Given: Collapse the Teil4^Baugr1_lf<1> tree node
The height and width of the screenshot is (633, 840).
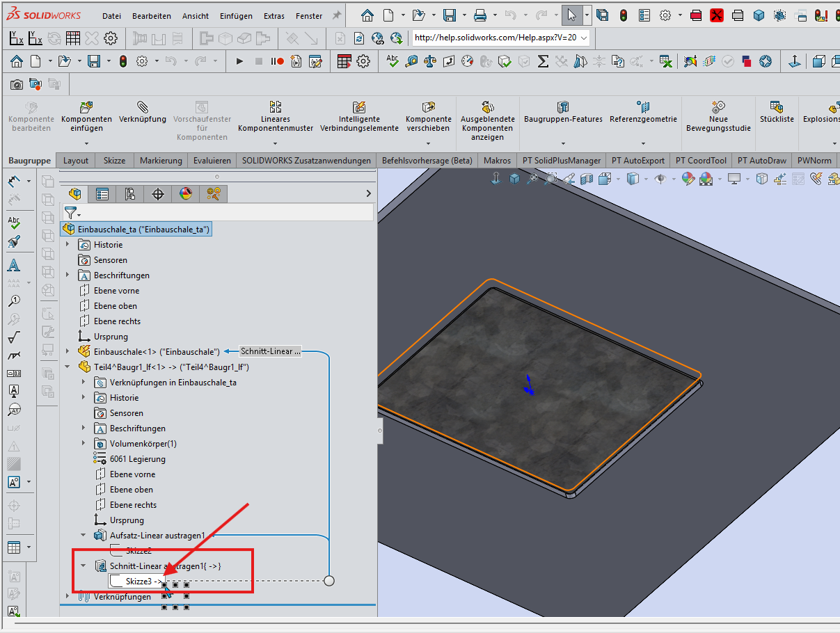Looking at the screenshot, I should (68, 367).
